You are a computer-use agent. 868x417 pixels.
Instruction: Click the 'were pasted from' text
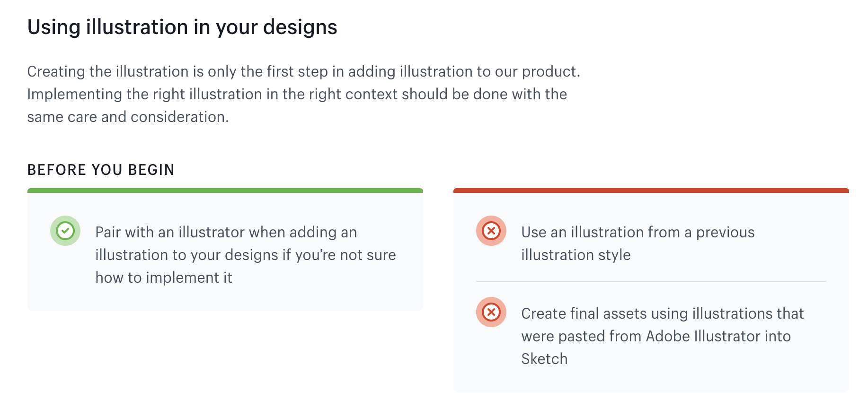click(x=581, y=336)
